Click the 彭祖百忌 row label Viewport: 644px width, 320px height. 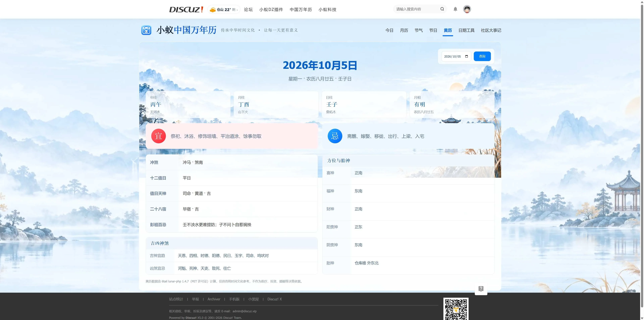click(x=158, y=225)
